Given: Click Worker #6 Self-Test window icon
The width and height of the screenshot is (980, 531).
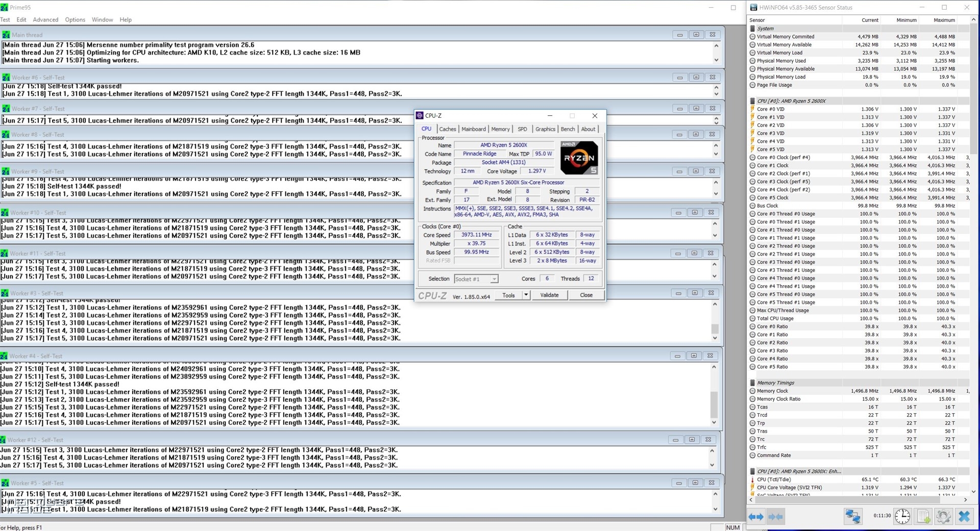Looking at the screenshot, I should [x=6, y=78].
